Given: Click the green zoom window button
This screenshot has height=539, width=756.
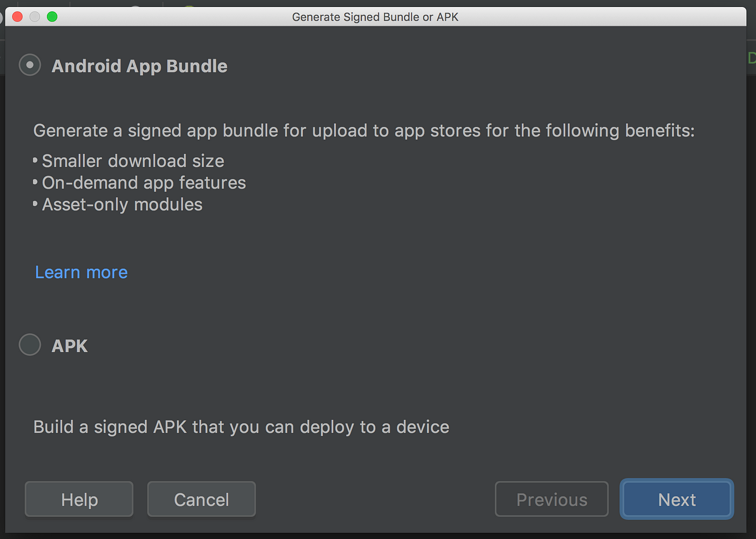Looking at the screenshot, I should [52, 17].
